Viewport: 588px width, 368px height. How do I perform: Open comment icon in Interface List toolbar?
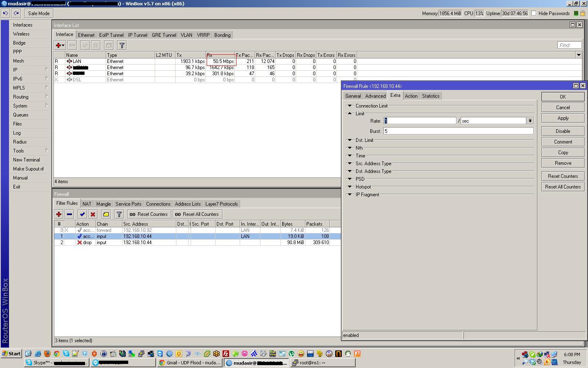coord(109,45)
